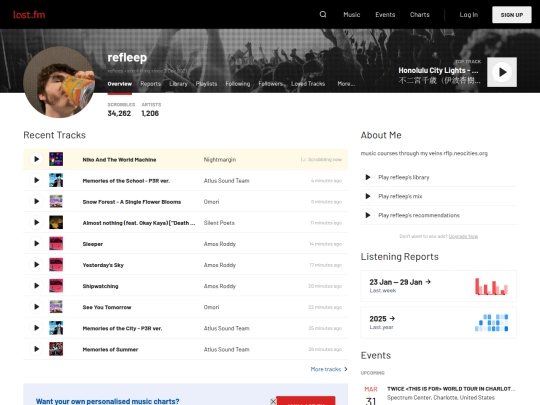Open artist Silent Poets
The width and height of the screenshot is (540, 405).
[x=219, y=223]
